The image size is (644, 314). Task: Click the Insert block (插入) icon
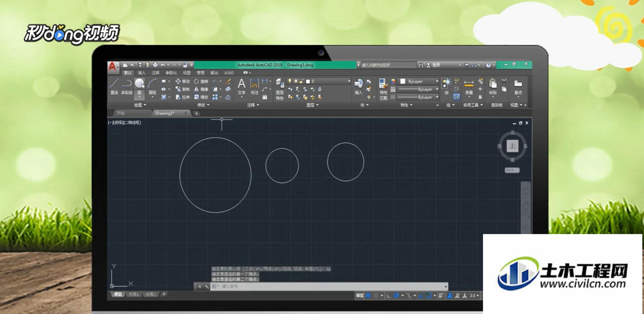[x=359, y=86]
